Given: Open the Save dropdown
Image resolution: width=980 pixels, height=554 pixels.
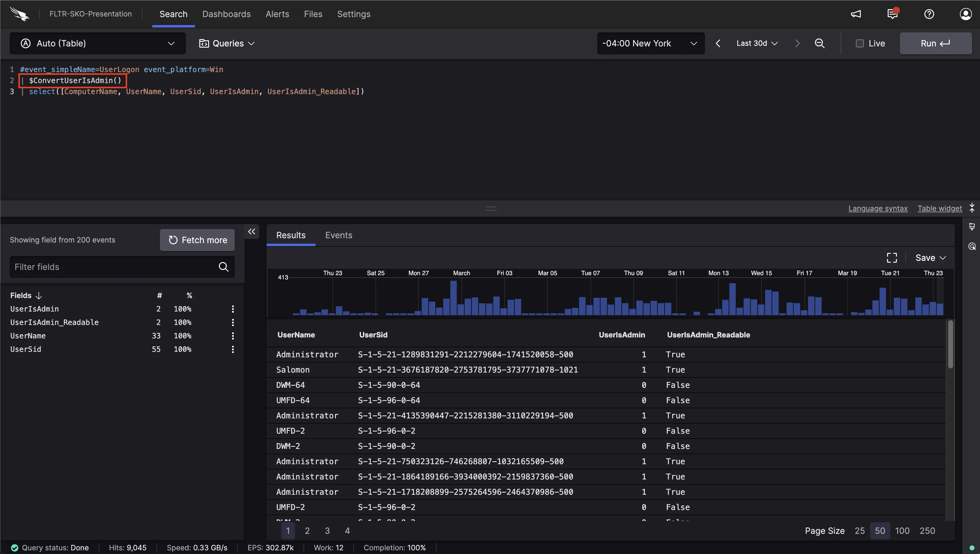Looking at the screenshot, I should (x=930, y=257).
